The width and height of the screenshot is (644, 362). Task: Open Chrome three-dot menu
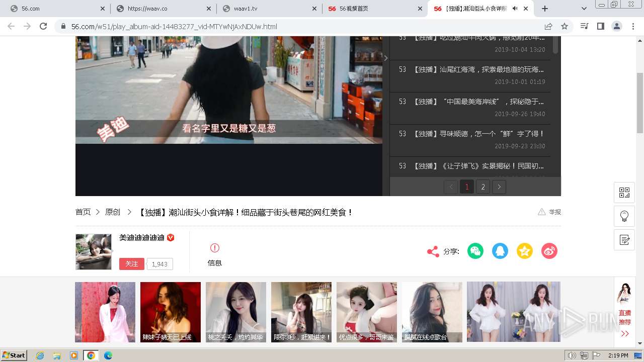point(633,26)
